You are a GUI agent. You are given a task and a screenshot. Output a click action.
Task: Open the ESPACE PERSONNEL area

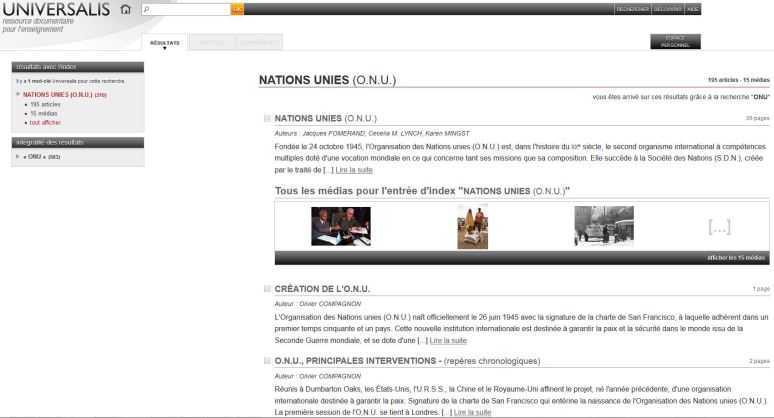675,41
